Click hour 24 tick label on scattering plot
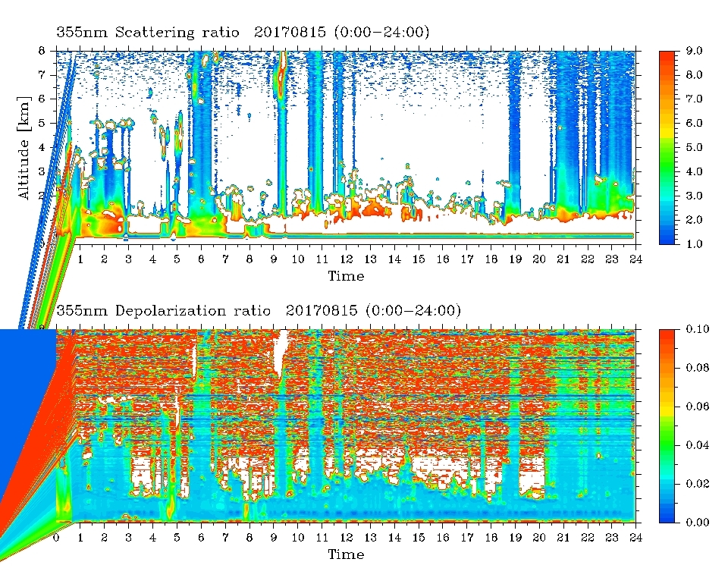 [635, 259]
